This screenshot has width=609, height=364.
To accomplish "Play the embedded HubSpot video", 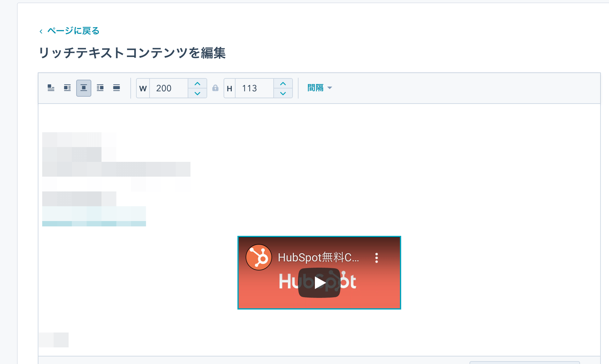I will (319, 282).
